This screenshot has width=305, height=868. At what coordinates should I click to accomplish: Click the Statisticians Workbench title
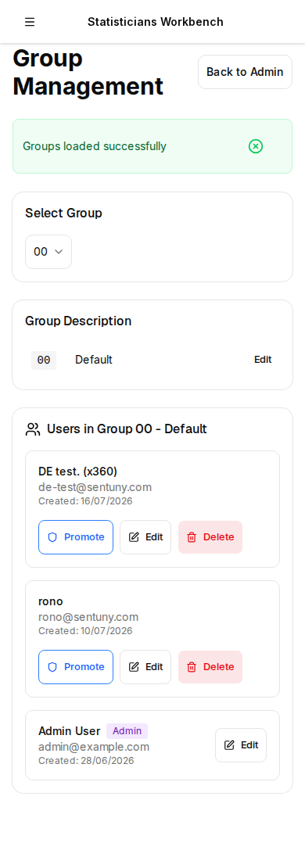156,22
